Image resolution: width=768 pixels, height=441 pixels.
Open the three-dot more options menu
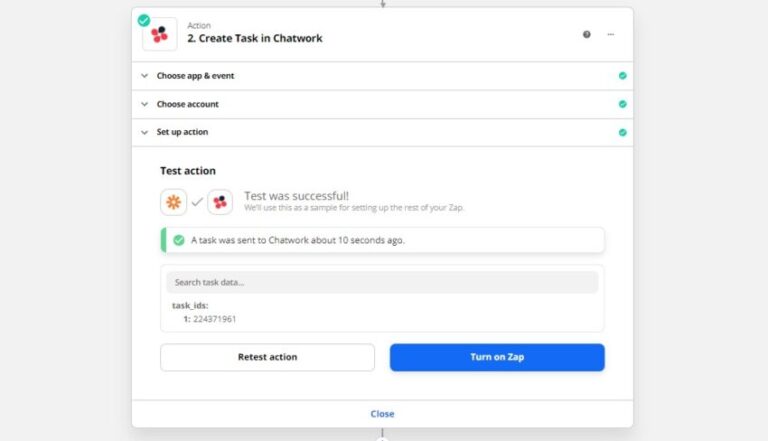(x=611, y=34)
